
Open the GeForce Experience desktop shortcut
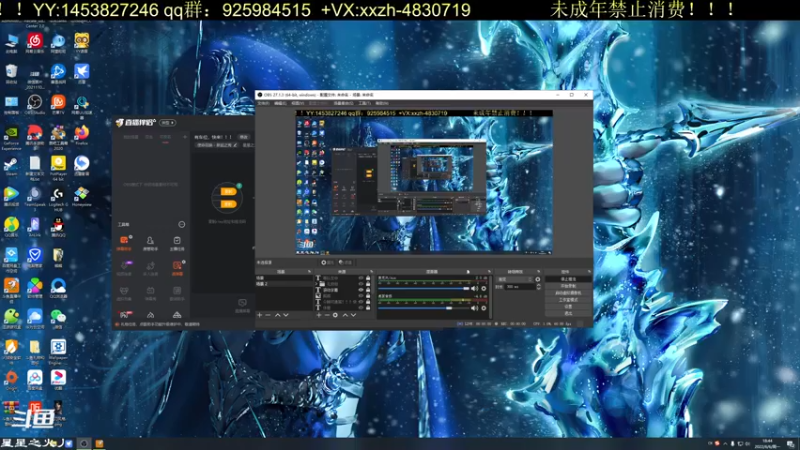(x=11, y=137)
